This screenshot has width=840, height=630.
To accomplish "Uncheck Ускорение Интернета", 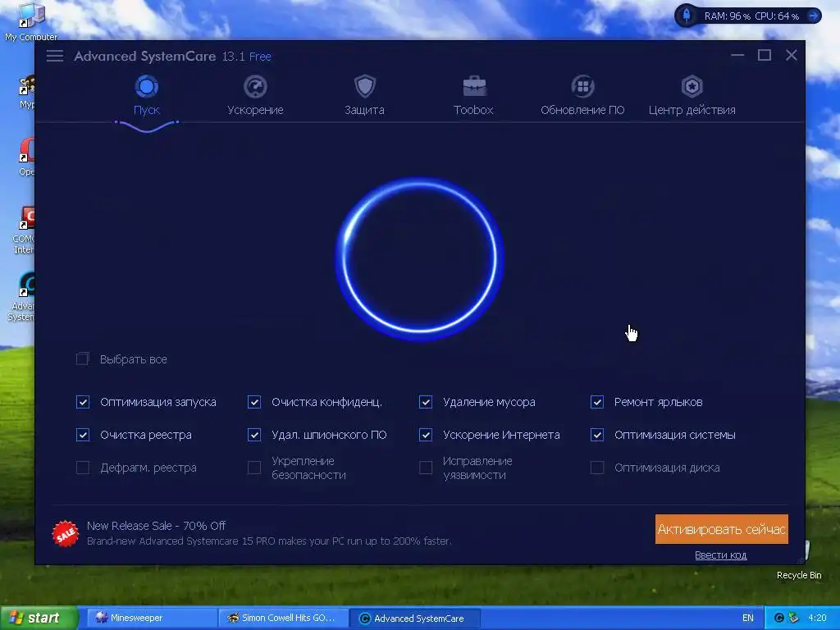I will pos(426,435).
